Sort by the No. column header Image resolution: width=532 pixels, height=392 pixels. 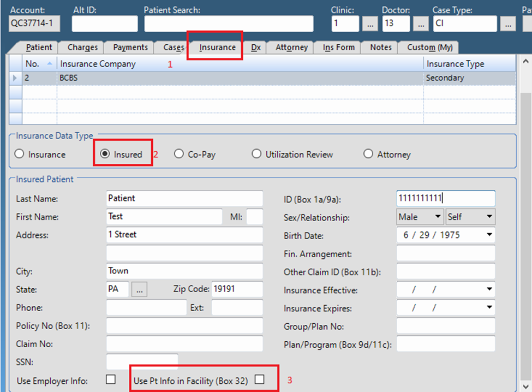click(x=39, y=64)
